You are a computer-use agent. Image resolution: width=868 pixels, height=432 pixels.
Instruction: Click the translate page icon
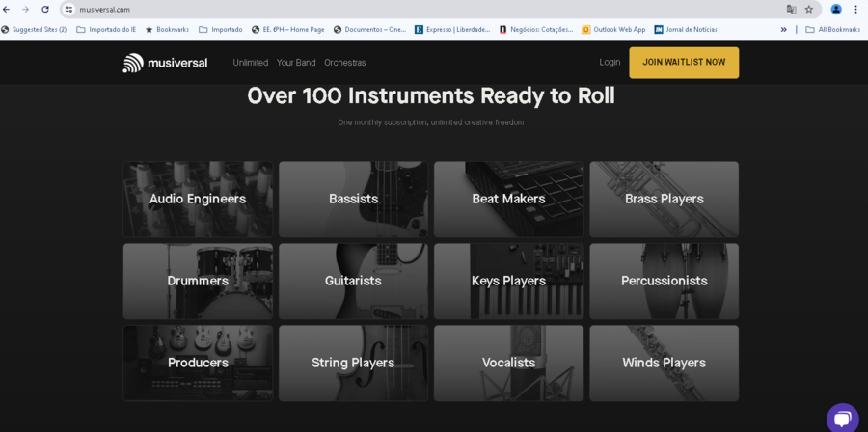(791, 10)
